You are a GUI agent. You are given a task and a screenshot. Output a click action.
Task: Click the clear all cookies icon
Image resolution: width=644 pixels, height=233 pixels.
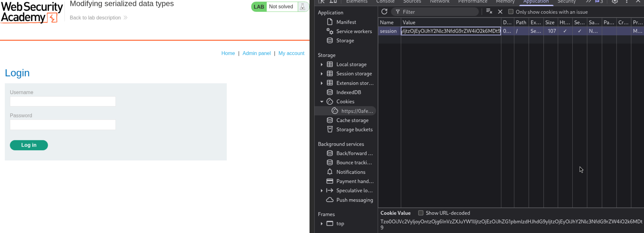[489, 12]
